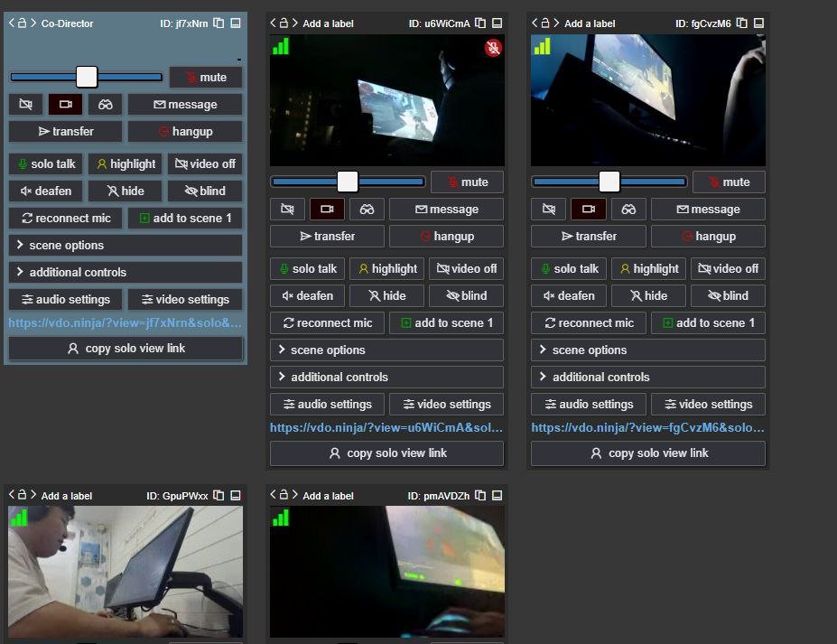837x644 pixels.
Task: Expand scene options for guest u6WiCmA
Action: (387, 350)
